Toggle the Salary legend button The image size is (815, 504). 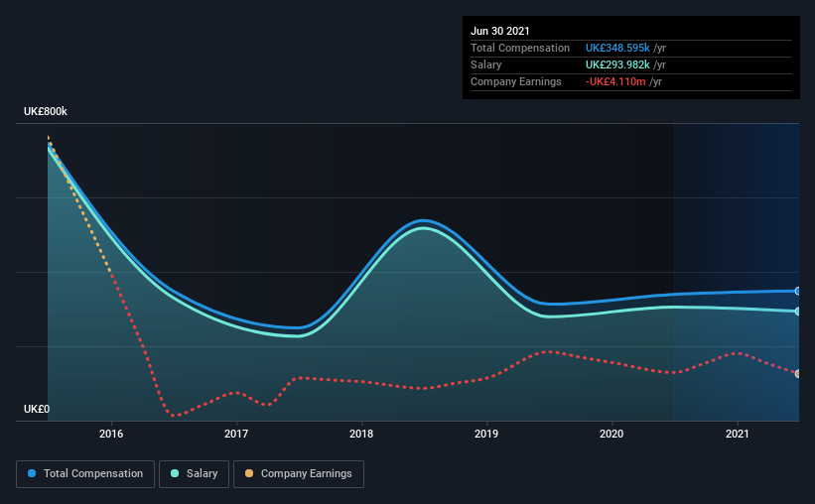coord(194,474)
